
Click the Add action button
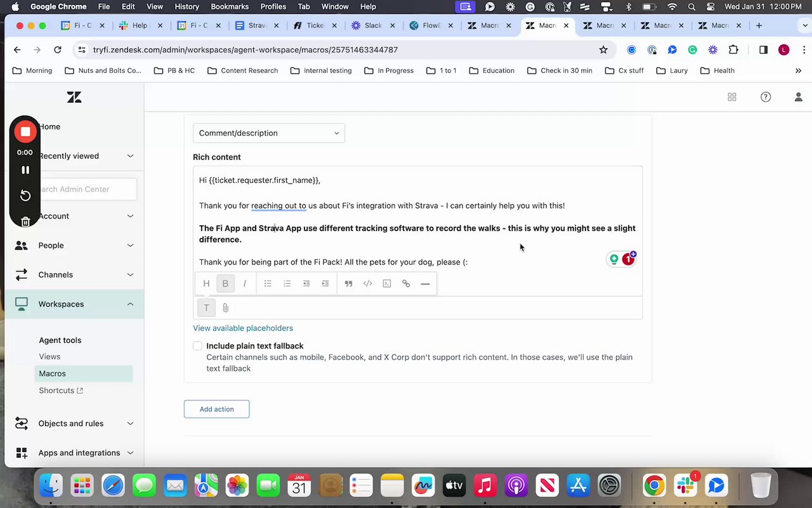pyautogui.click(x=216, y=409)
